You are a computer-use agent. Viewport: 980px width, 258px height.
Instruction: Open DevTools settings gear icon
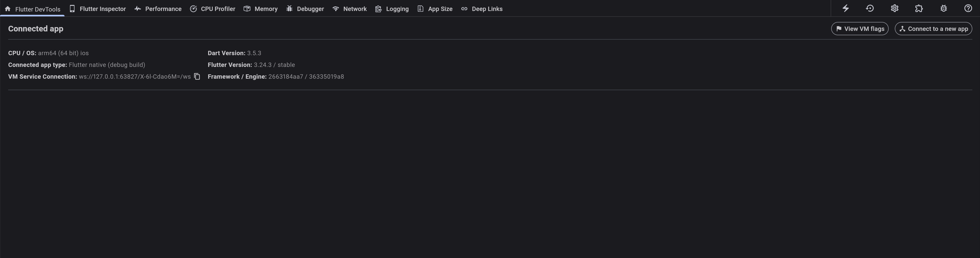(894, 8)
